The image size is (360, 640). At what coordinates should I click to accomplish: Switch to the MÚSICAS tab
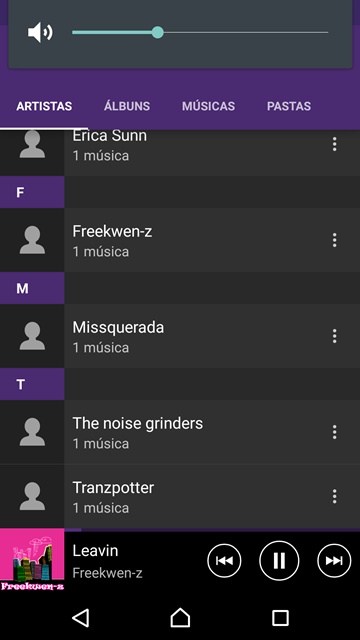click(x=208, y=106)
